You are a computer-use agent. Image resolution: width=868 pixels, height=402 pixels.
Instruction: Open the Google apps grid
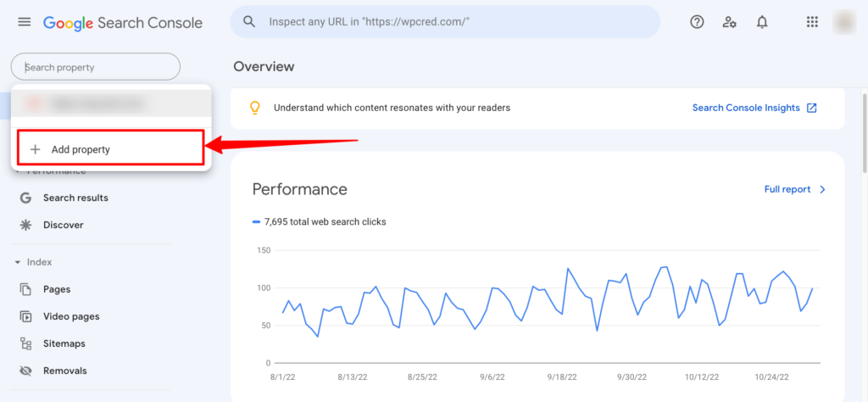tap(812, 22)
